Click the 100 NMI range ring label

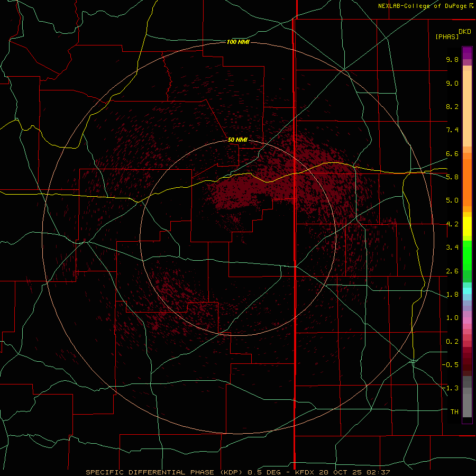coord(238,42)
